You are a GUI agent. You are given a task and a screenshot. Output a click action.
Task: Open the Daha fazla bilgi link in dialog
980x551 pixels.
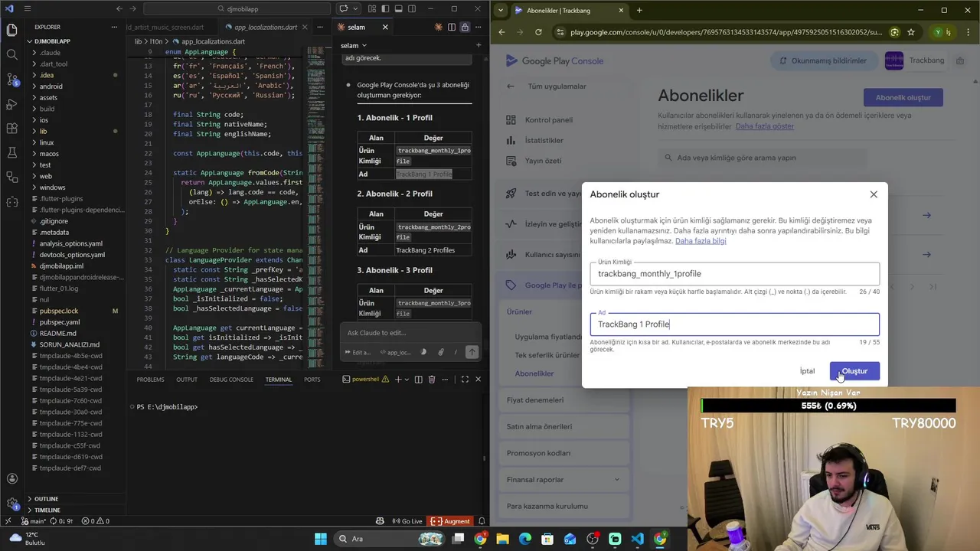point(701,241)
